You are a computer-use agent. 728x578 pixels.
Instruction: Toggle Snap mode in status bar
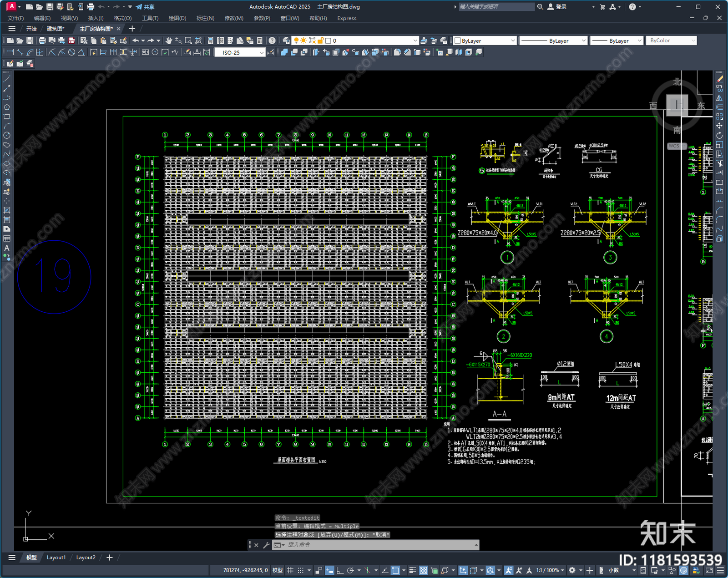[301, 570]
